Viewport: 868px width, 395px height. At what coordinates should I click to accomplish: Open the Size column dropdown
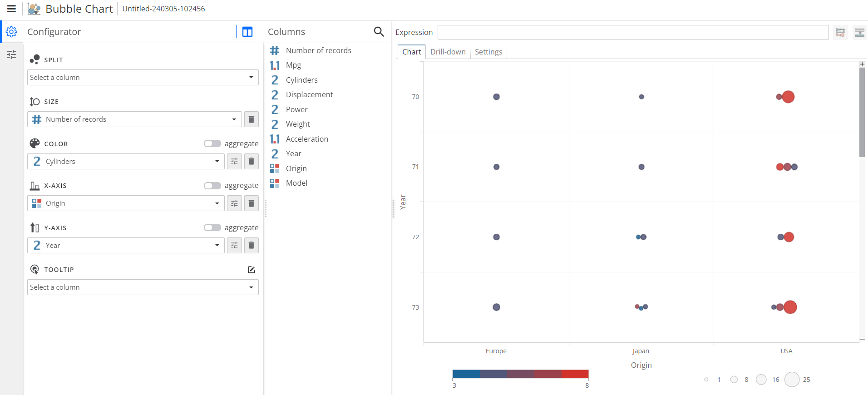135,119
